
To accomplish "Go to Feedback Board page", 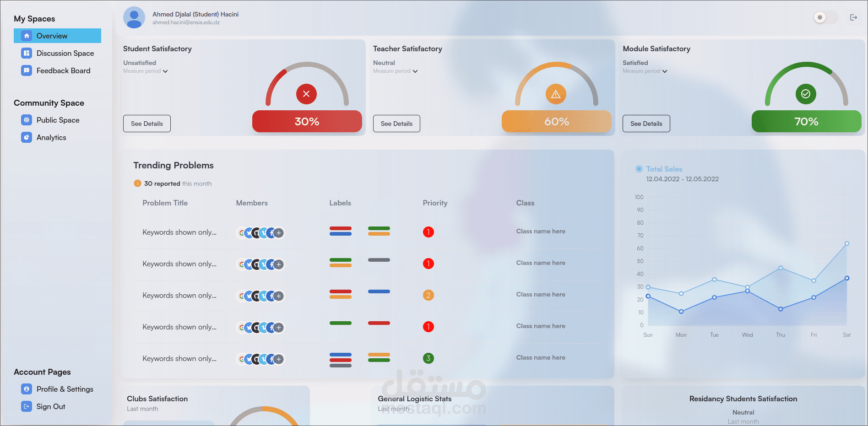I will tap(57, 70).
